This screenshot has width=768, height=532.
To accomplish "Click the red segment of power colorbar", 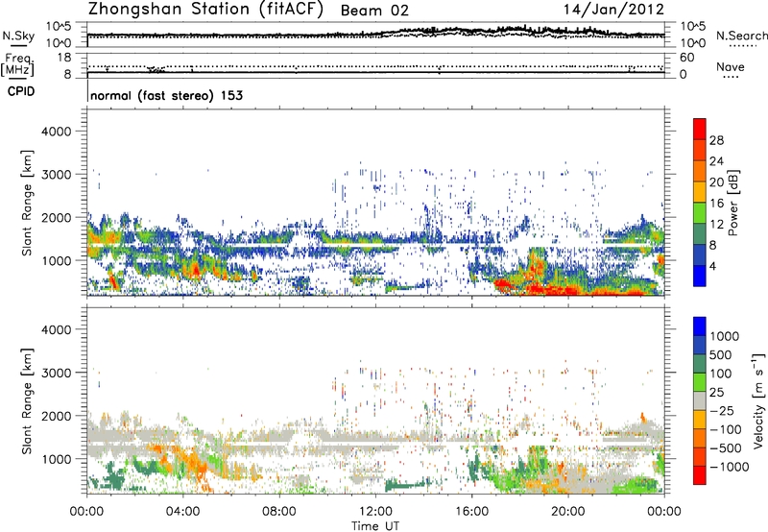I will coord(700,129).
